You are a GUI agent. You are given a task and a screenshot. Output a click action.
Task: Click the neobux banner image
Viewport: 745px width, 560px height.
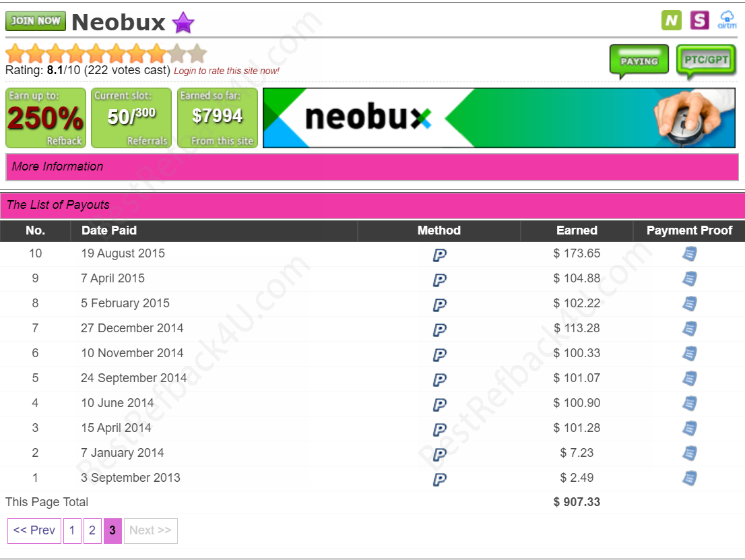[499, 118]
